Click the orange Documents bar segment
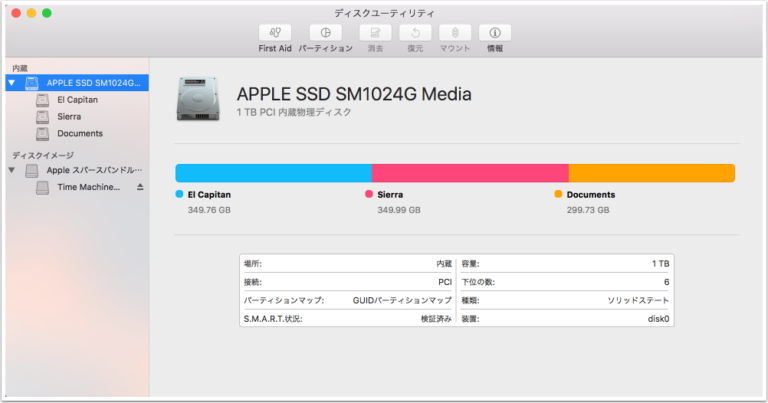This screenshot has width=768, height=403. tap(652, 173)
